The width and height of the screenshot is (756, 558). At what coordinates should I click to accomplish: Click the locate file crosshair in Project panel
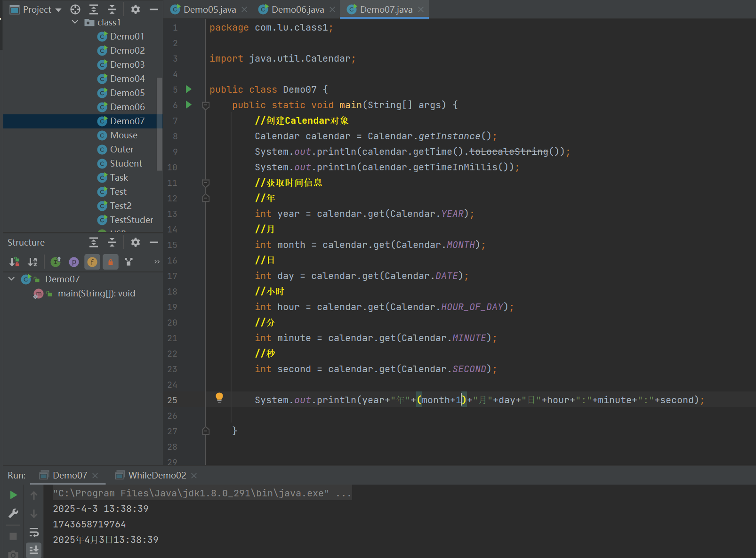75,9
